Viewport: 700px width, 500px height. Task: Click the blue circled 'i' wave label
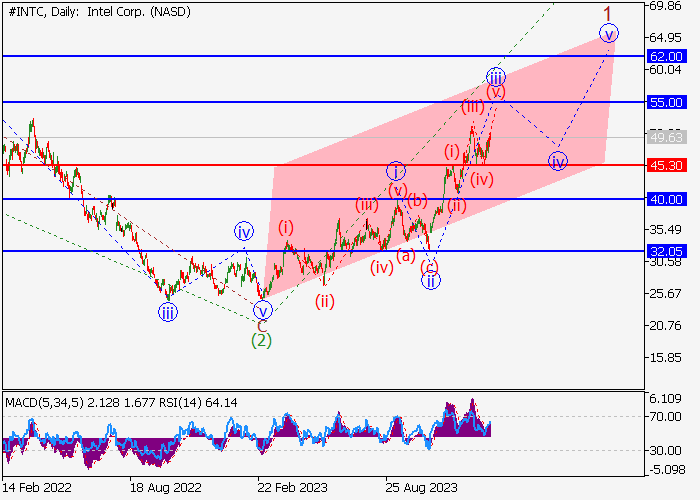(396, 171)
